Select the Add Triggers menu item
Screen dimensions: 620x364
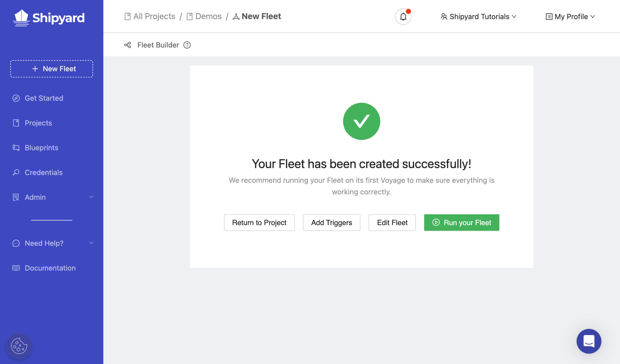point(332,222)
